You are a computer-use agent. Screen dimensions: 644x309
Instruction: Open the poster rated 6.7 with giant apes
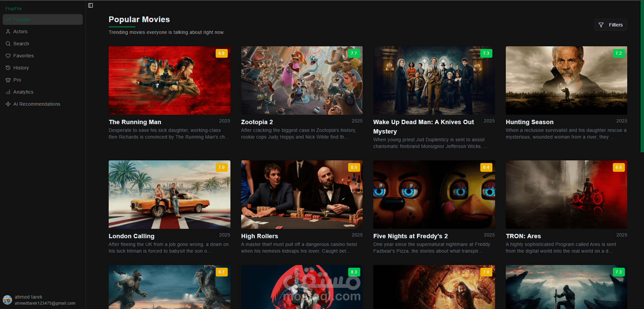tap(169, 287)
